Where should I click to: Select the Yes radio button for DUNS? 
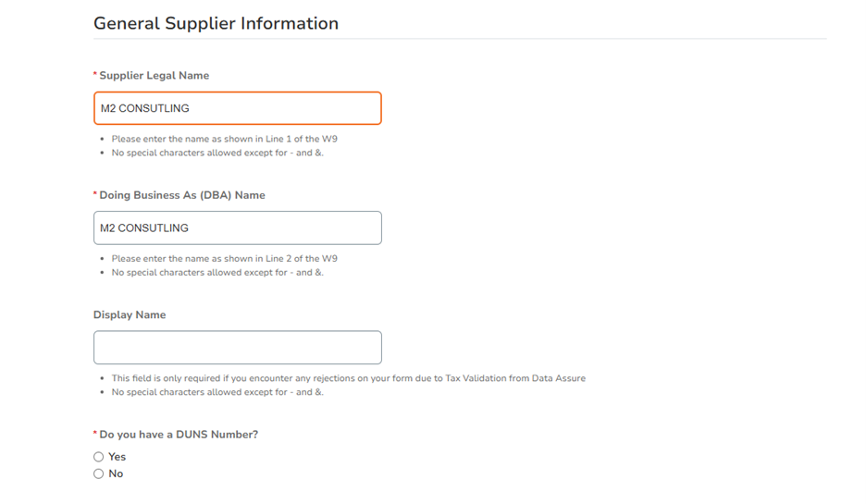pos(98,457)
